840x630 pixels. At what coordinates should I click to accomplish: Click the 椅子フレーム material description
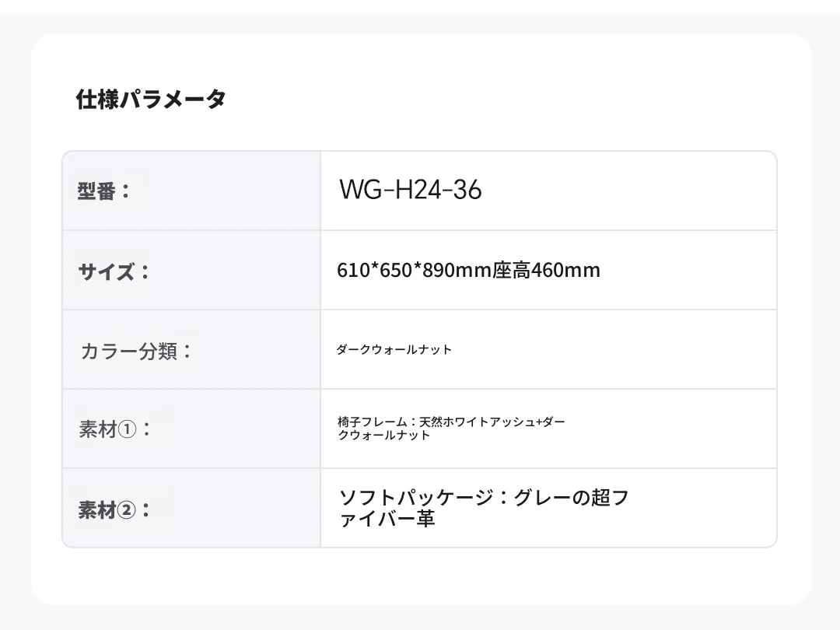451,429
